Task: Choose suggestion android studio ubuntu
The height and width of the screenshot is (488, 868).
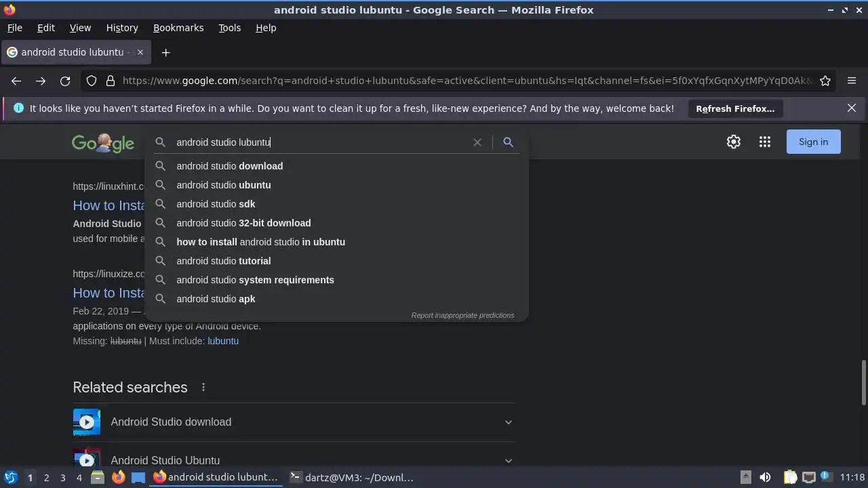Action: pyautogui.click(x=336, y=185)
